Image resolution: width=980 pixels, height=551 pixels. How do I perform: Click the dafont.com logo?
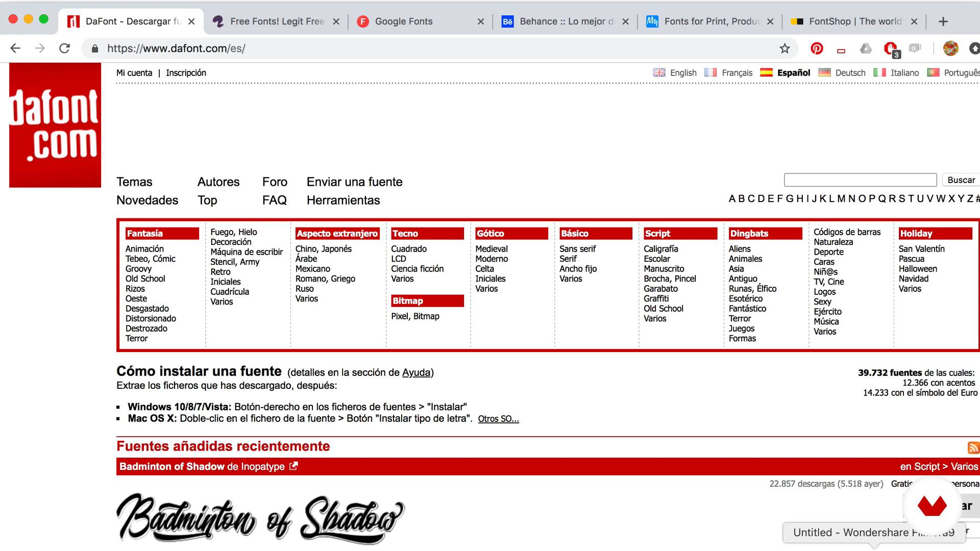[55, 125]
